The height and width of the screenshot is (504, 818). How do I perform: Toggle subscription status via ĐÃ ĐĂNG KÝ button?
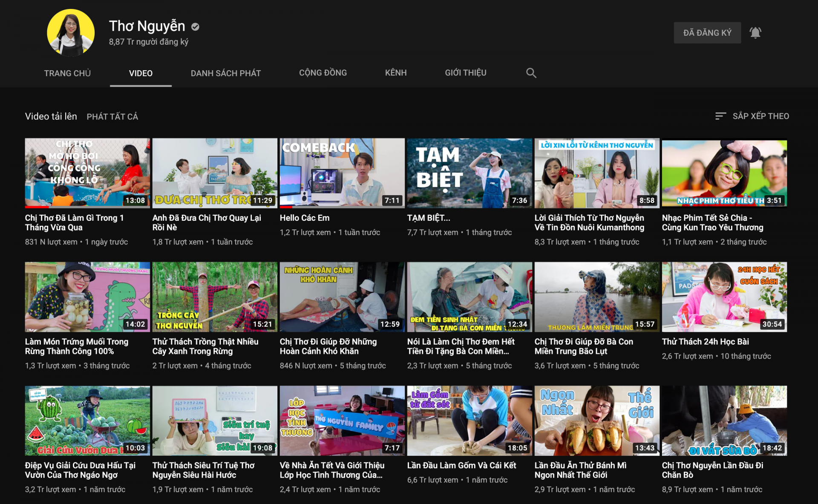(707, 32)
